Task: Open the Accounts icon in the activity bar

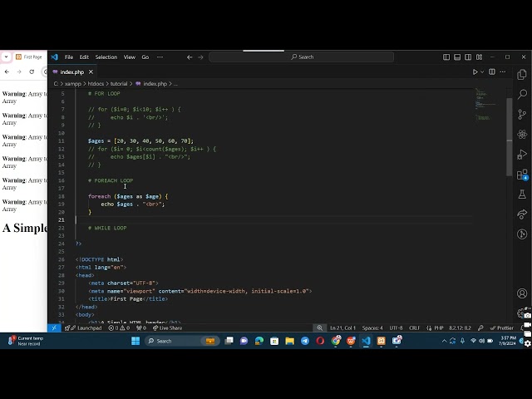Action: tap(522, 293)
